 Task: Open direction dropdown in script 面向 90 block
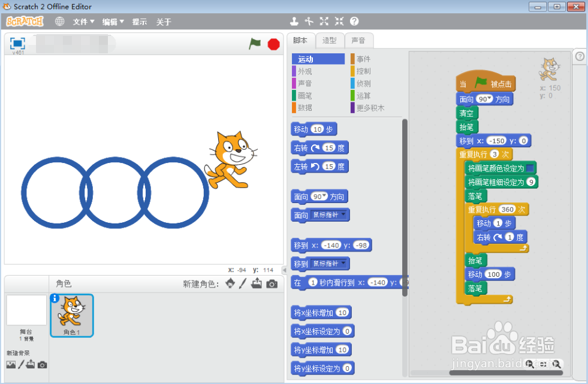489,98
